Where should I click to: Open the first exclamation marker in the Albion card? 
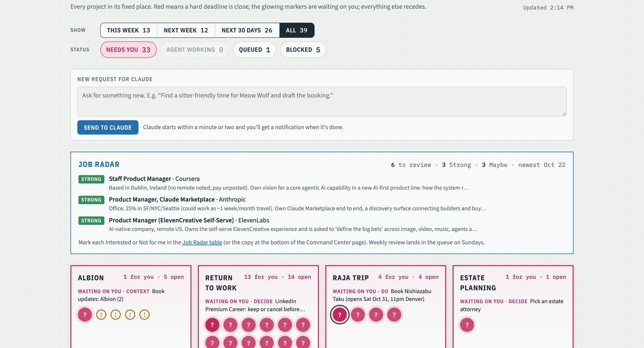pyautogui.click(x=101, y=315)
